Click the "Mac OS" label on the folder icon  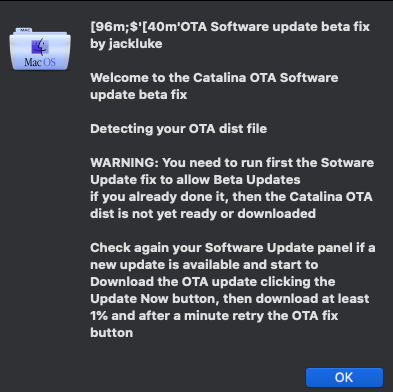click(40, 62)
